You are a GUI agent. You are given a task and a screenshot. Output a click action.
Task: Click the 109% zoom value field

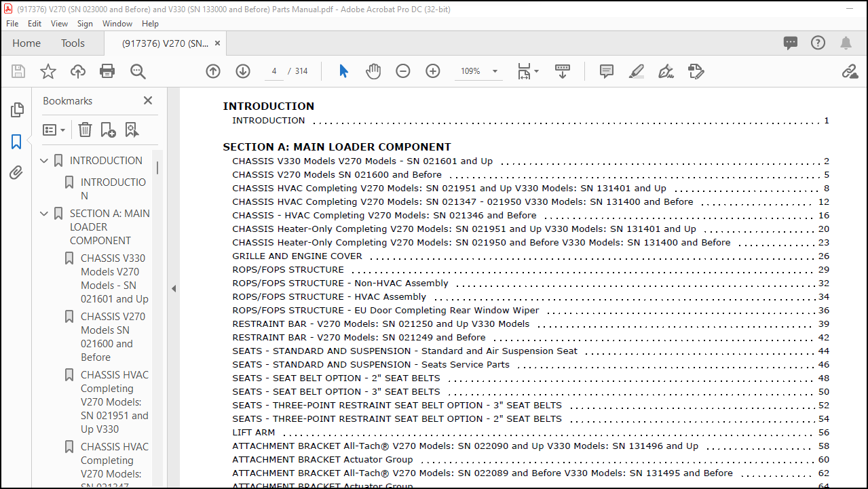470,71
